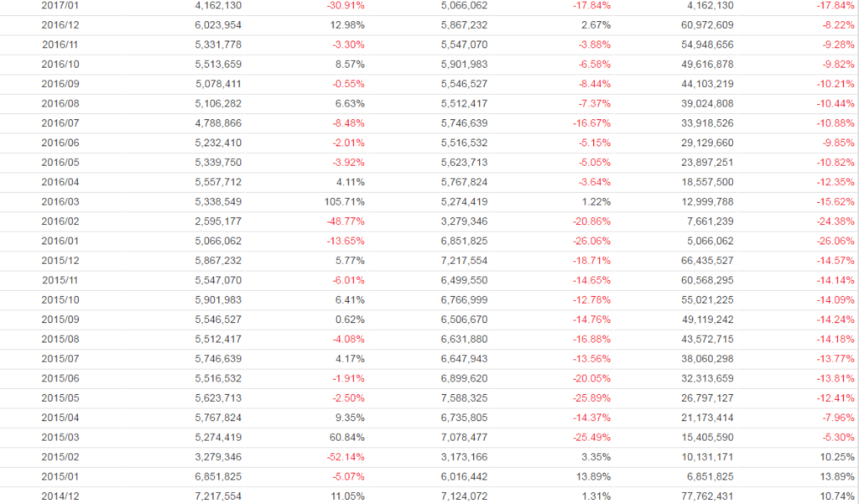This screenshot has height=504, width=859.
Task: Select the 2015/09 date cell
Action: 60,320
